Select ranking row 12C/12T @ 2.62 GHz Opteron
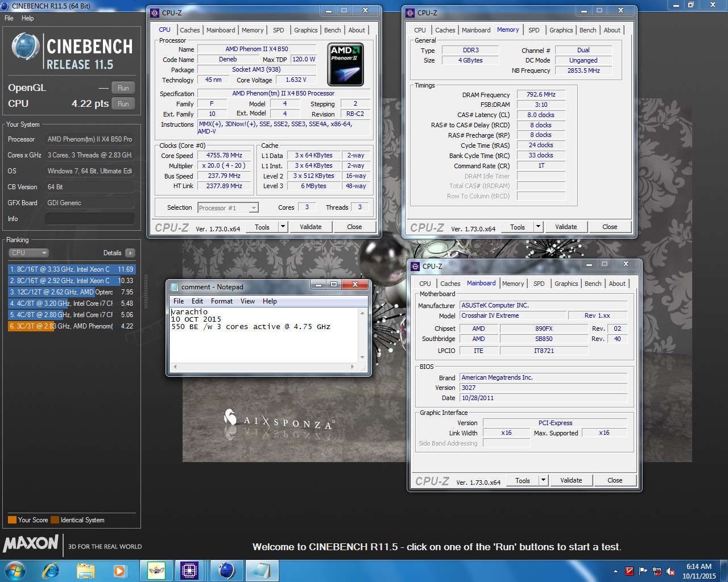Image resolution: width=728 pixels, height=582 pixels. (72, 292)
